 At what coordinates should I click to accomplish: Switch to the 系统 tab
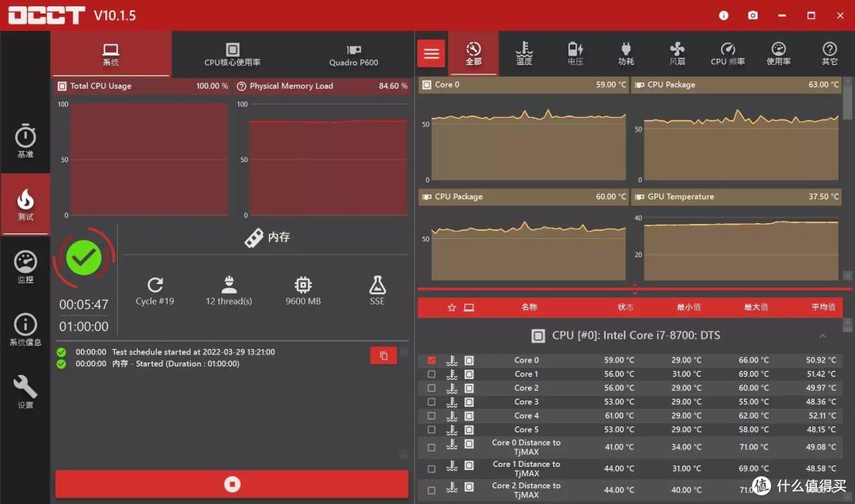pos(111,55)
